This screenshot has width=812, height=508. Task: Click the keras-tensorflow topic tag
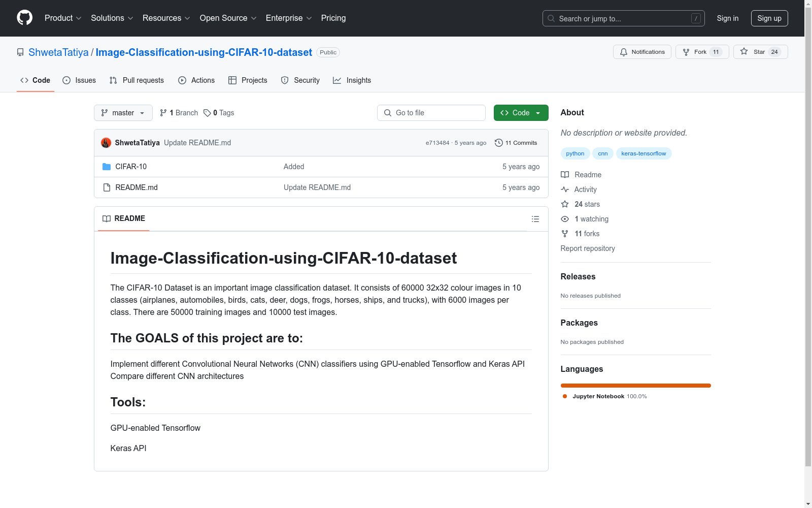point(644,153)
